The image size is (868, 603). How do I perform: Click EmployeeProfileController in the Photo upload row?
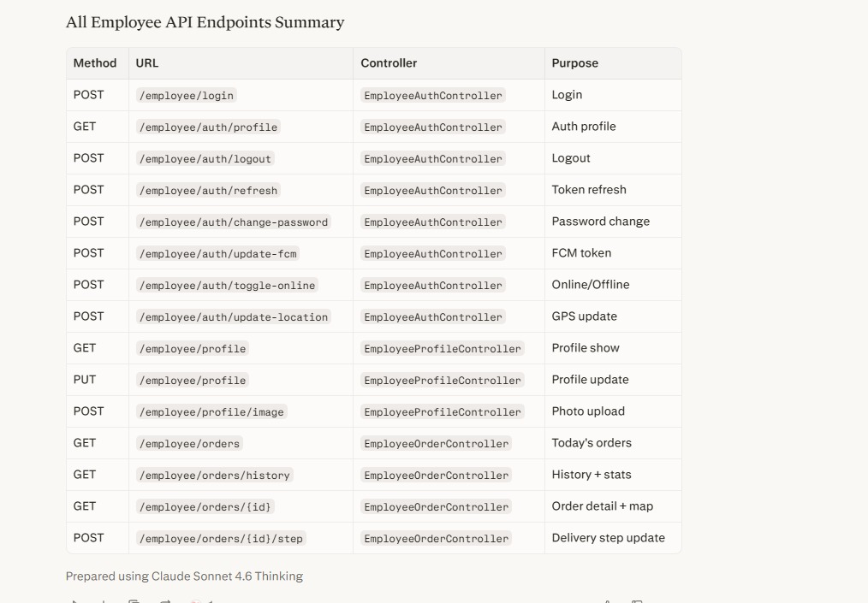tap(443, 411)
